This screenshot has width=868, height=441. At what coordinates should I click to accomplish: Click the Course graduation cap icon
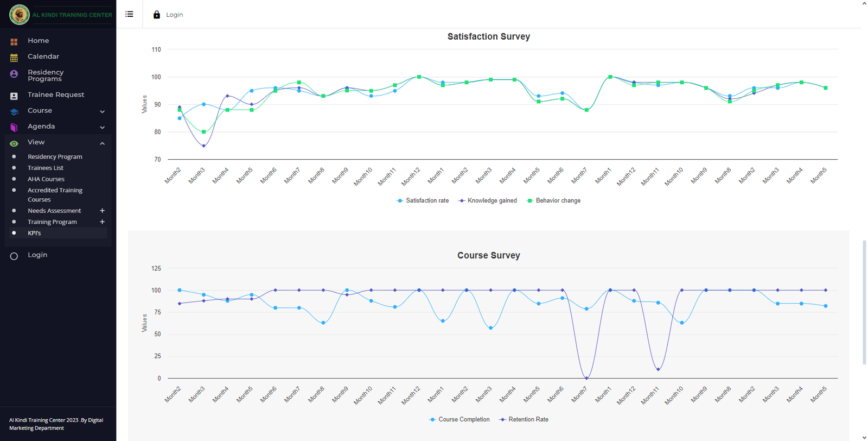point(14,111)
